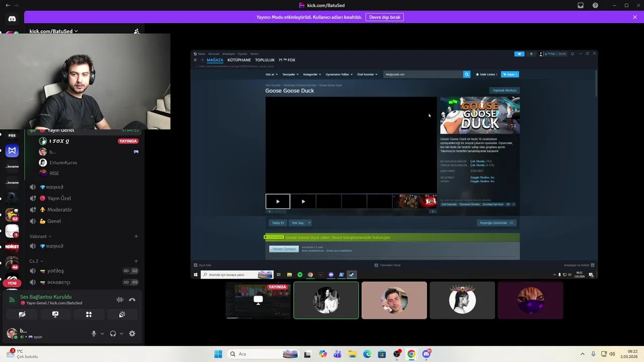Add a channel to the Cs 2 category

[x=136, y=261]
